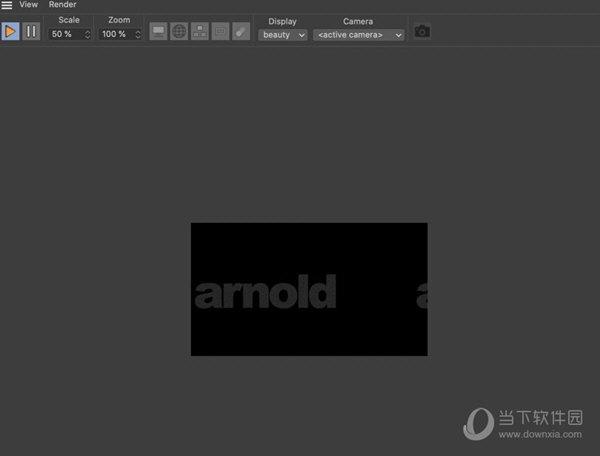Screen dimensions: 600x456
Task: Take a snapshot with camera icon
Action: (422, 31)
